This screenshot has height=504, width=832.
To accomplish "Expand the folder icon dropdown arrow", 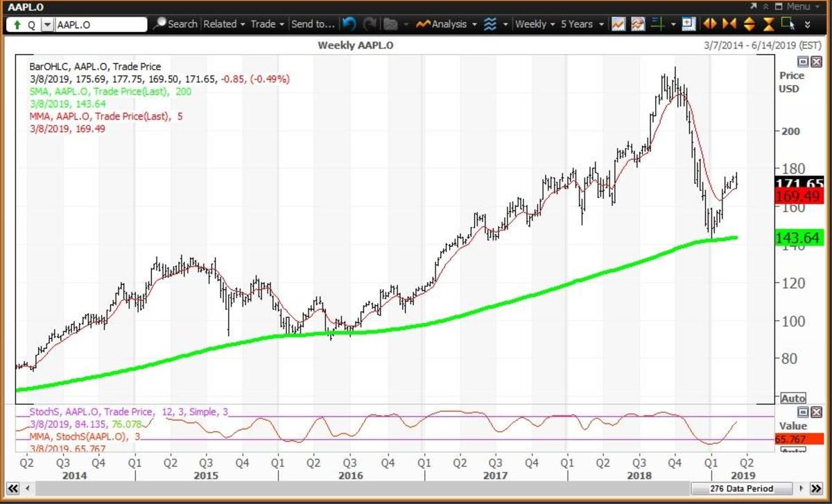I will coord(405,24).
